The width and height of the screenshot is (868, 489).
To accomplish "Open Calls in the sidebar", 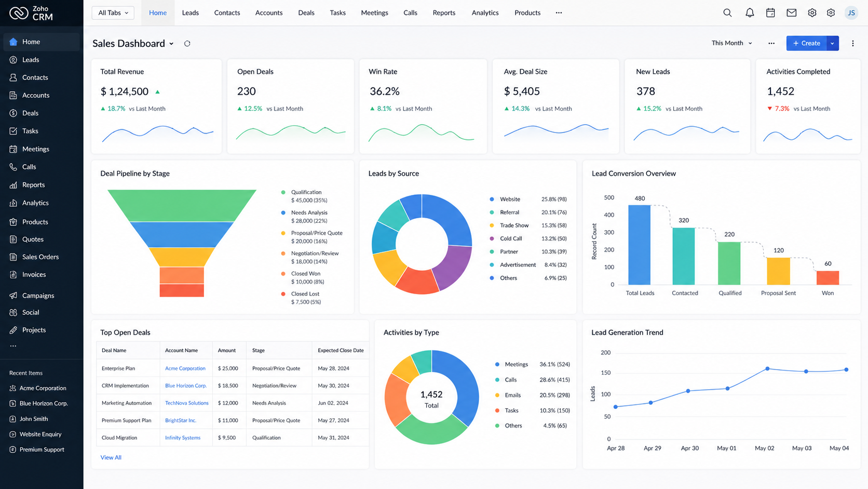I will tap(42, 167).
